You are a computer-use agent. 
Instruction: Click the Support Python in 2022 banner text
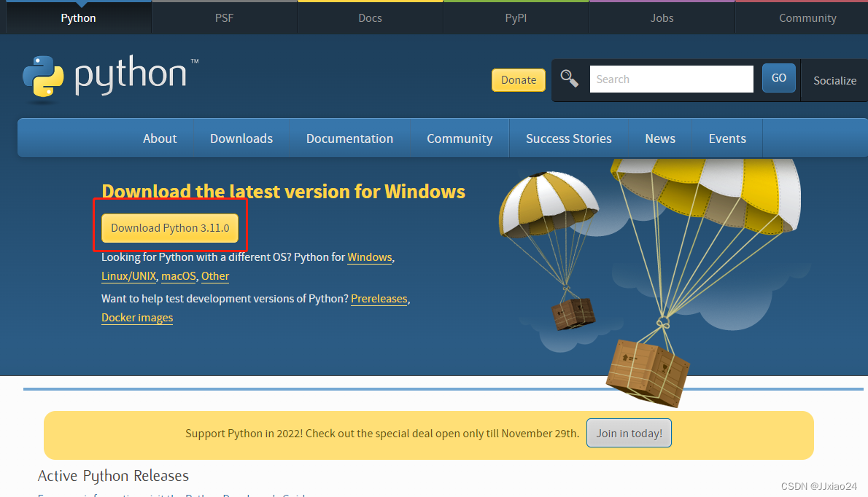pos(382,434)
